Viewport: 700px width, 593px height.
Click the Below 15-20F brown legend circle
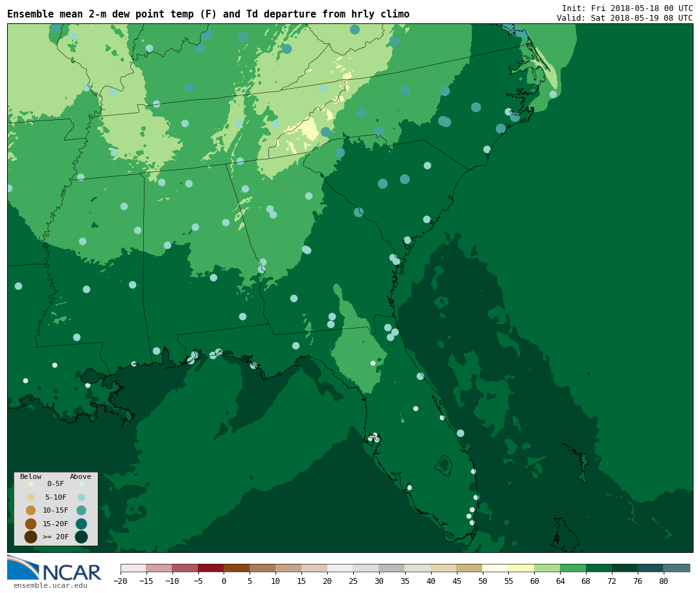click(x=31, y=524)
